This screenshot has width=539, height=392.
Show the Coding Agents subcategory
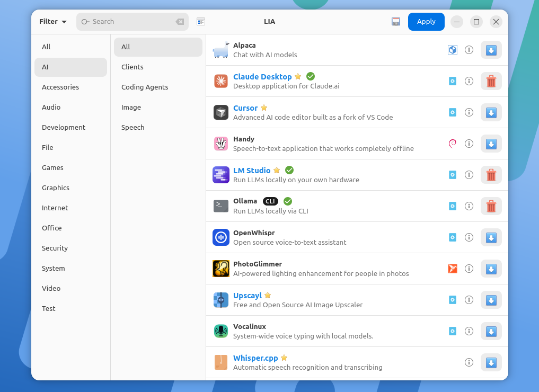click(x=158, y=87)
